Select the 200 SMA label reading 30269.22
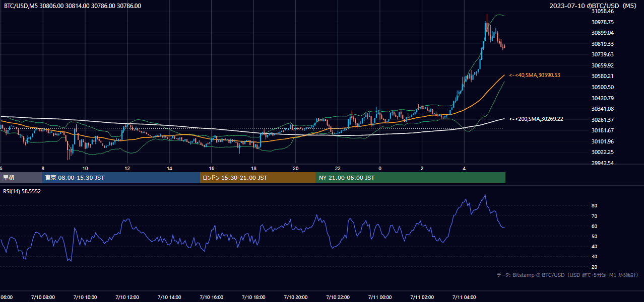Image resolution: width=644 pixels, height=302 pixels. (536, 119)
